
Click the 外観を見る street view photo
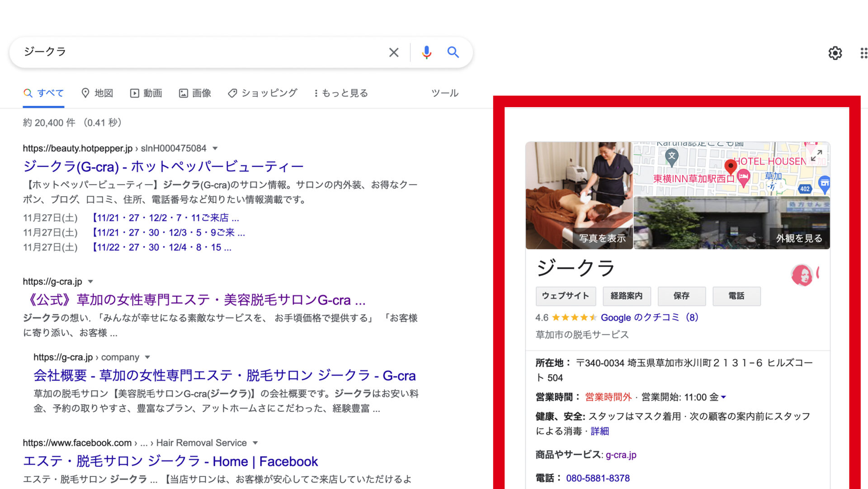click(731, 223)
